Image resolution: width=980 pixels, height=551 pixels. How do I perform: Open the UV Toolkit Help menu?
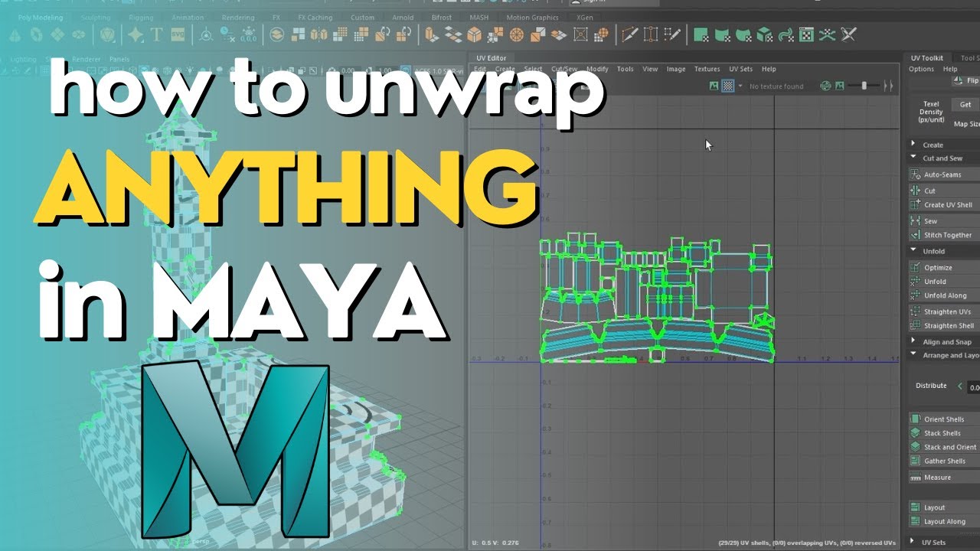pos(950,69)
